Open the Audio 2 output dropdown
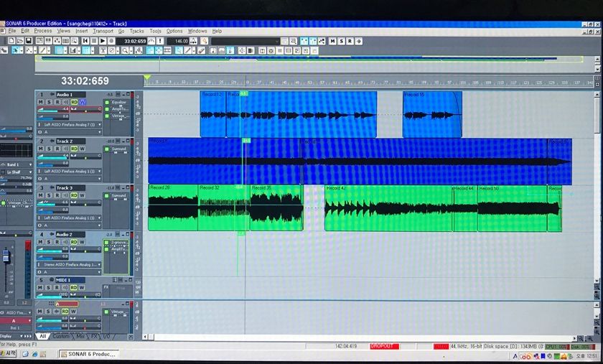Screen dimensions: 603x364 point(70,272)
